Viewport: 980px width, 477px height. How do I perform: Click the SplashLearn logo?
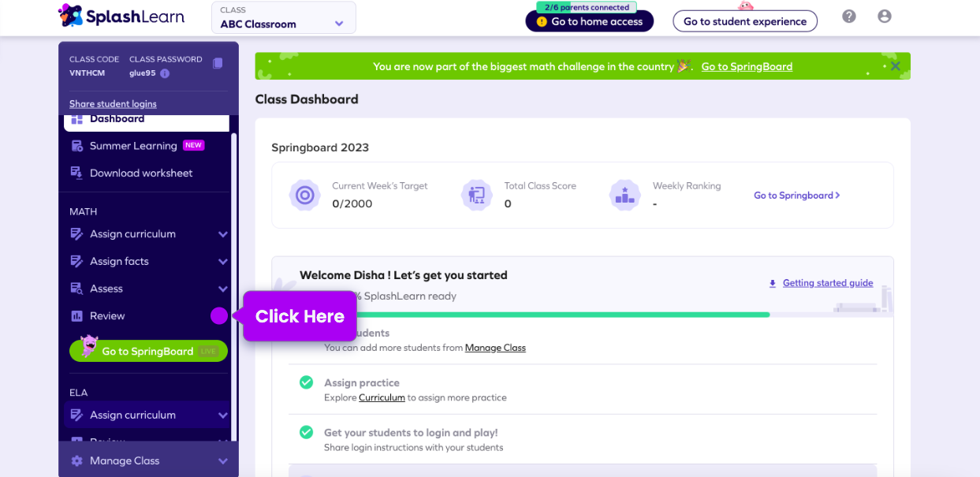pyautogui.click(x=121, y=16)
